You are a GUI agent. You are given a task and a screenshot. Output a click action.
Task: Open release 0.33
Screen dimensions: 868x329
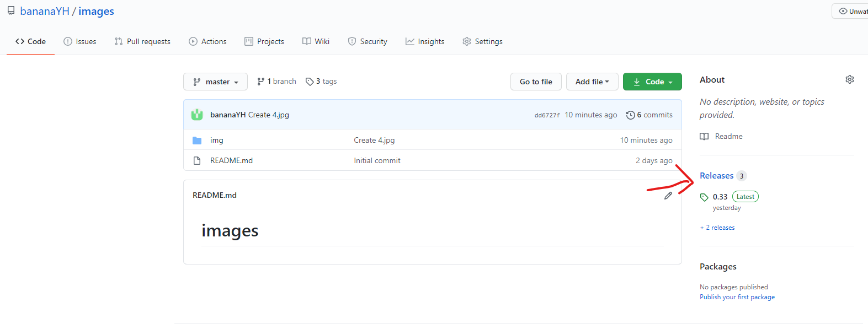coord(720,197)
